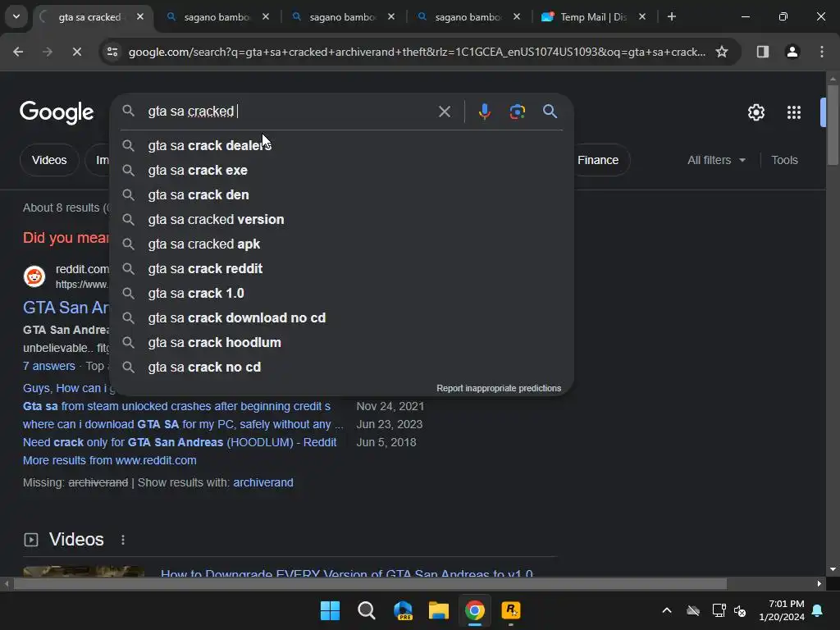The height and width of the screenshot is (630, 840).
Task: Close the 'gta sa cracked' tab
Action: 139,16
